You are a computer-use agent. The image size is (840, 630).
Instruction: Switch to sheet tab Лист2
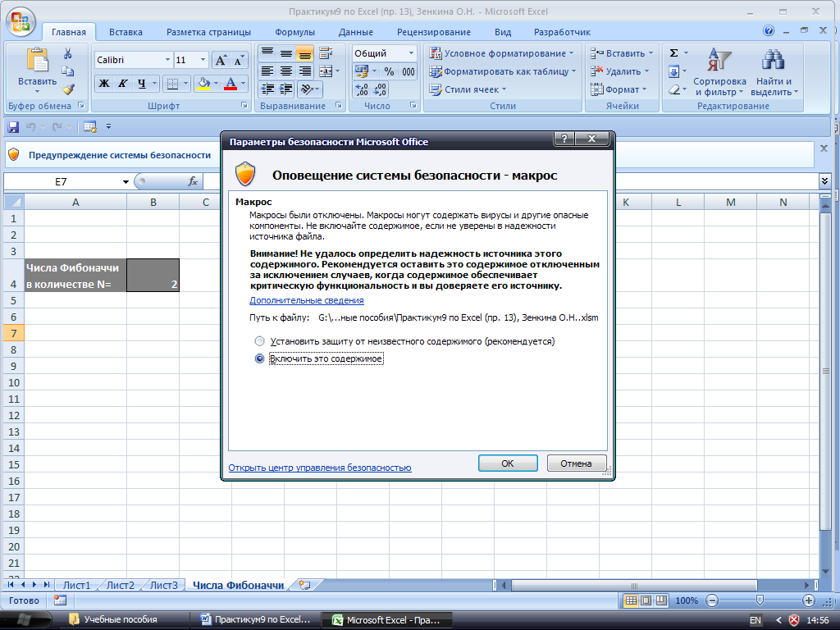coord(120,585)
